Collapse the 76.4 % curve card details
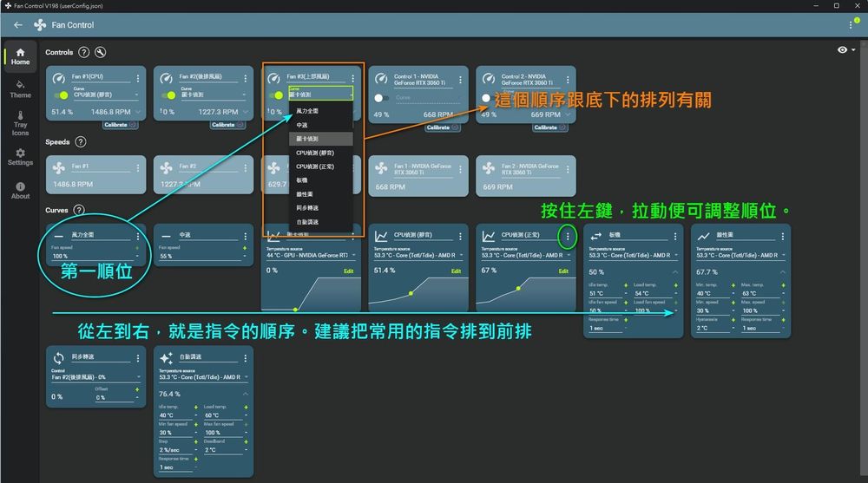Viewport: 868px width, 483px height. [x=246, y=394]
